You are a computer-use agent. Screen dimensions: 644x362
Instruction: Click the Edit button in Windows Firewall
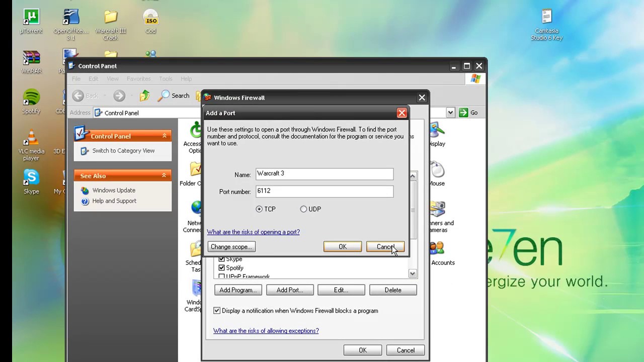pyautogui.click(x=341, y=290)
